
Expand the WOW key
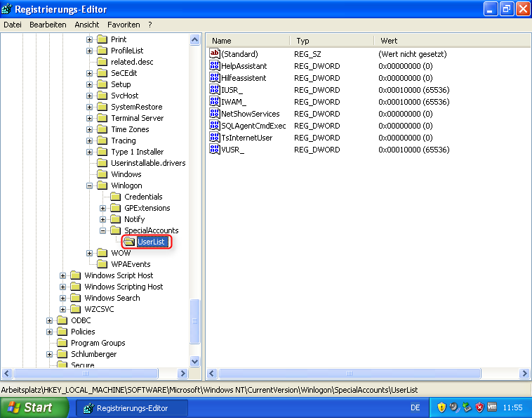point(89,253)
